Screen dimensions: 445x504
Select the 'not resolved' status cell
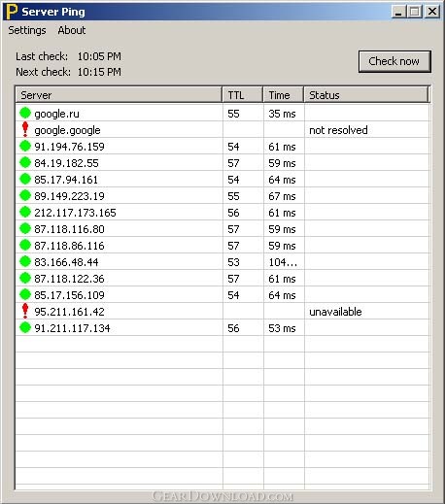pyautogui.click(x=367, y=130)
